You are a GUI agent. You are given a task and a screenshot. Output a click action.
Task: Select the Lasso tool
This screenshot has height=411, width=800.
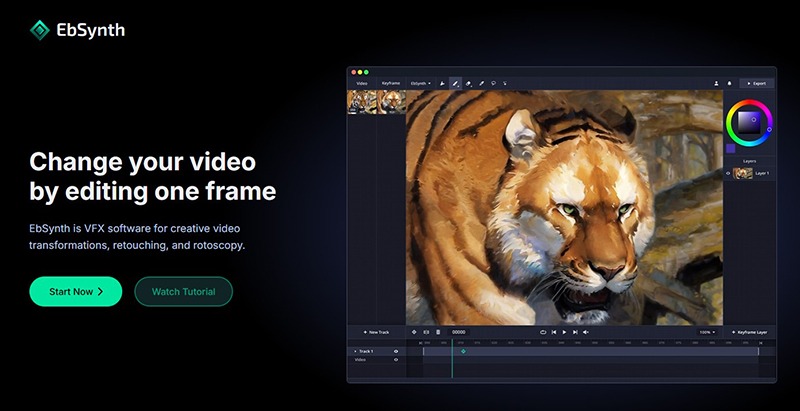coord(493,83)
